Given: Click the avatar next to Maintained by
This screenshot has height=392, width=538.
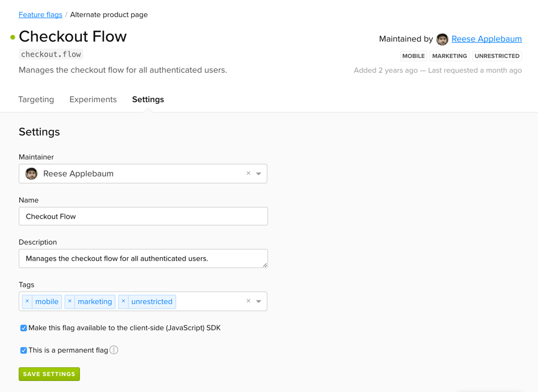Looking at the screenshot, I should (442, 39).
